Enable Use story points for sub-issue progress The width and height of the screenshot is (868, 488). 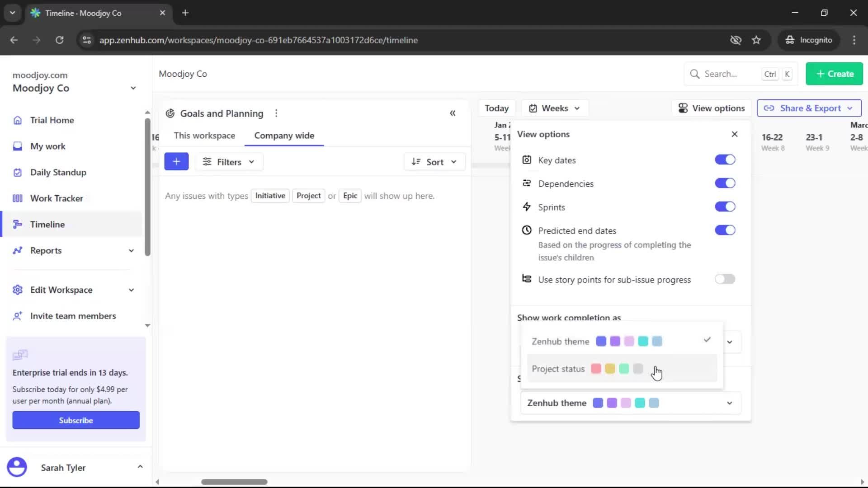click(x=725, y=279)
